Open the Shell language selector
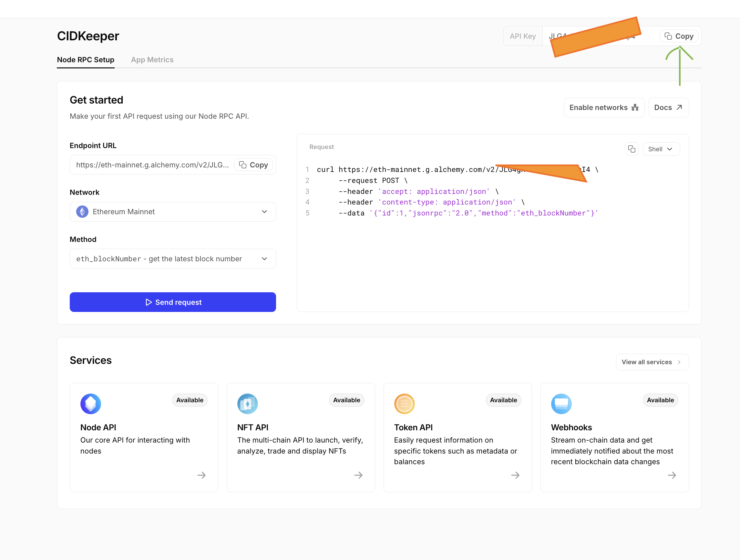Image resolution: width=740 pixels, height=560 pixels. click(x=661, y=149)
